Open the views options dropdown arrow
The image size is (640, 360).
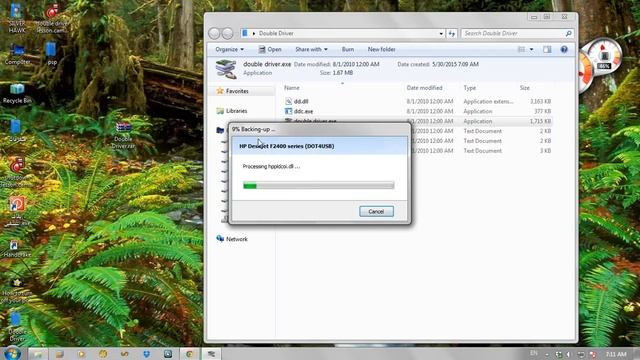[531, 49]
